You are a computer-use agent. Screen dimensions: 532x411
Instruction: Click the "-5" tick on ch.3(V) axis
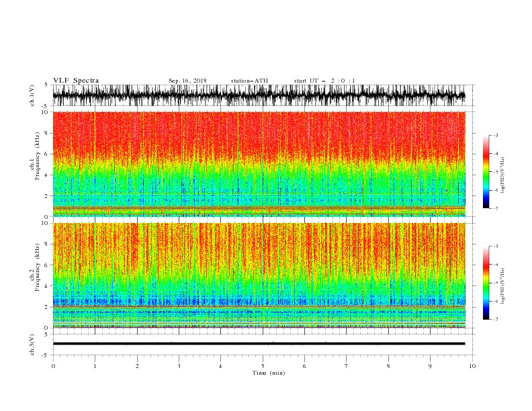(x=46, y=355)
